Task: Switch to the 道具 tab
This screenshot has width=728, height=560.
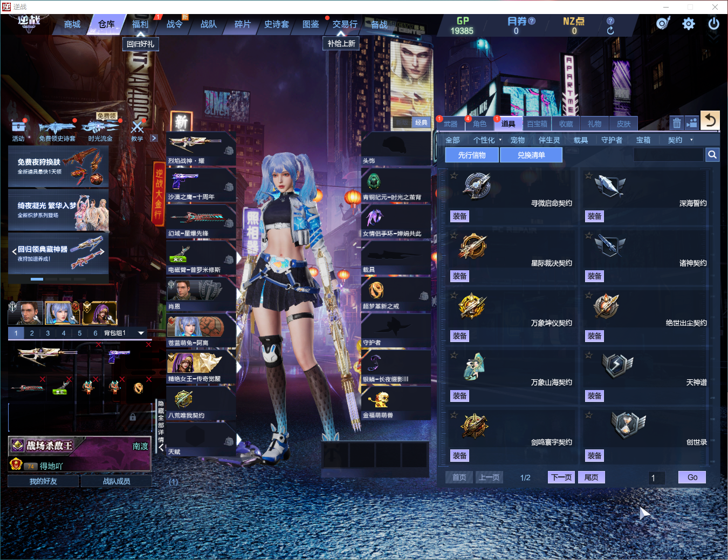Action: 508,124
